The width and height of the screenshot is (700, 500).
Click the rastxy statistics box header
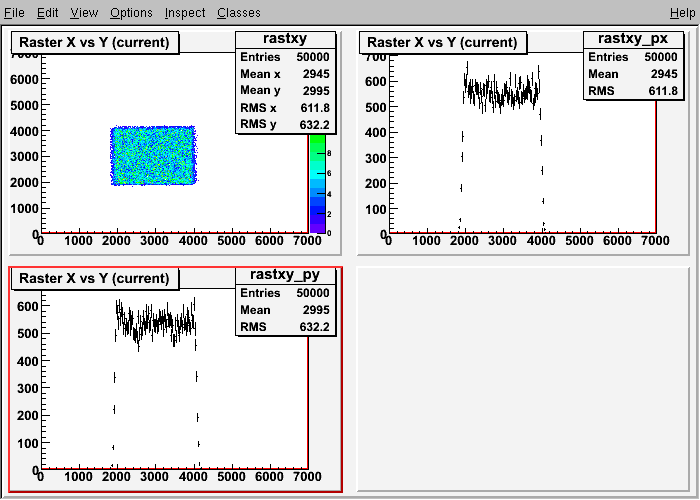(x=285, y=39)
